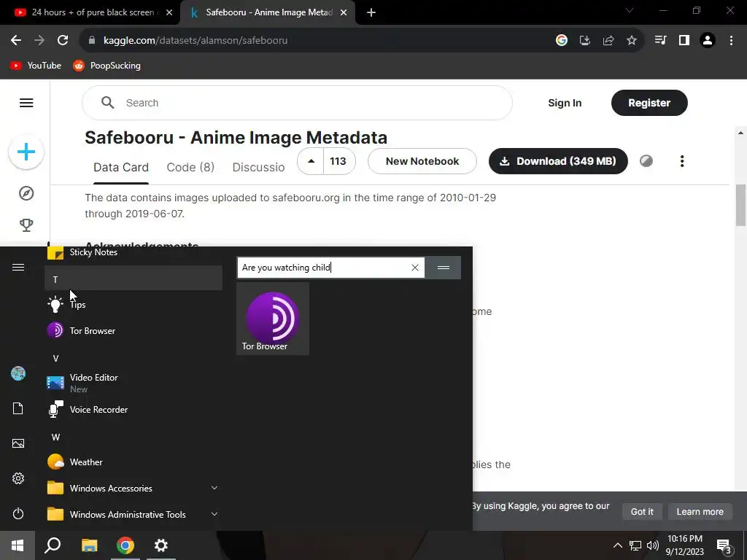Close the Safebooru Kaggle tab
This screenshot has width=747, height=560.
344,13
